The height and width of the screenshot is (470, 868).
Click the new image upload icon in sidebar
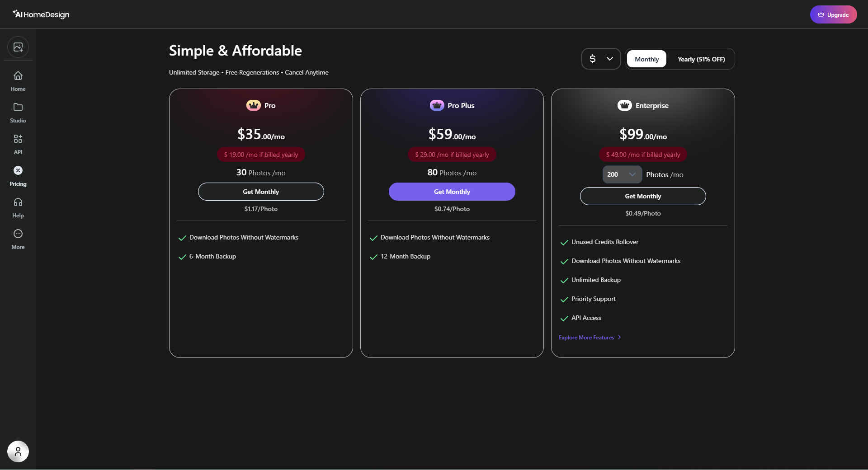18,47
